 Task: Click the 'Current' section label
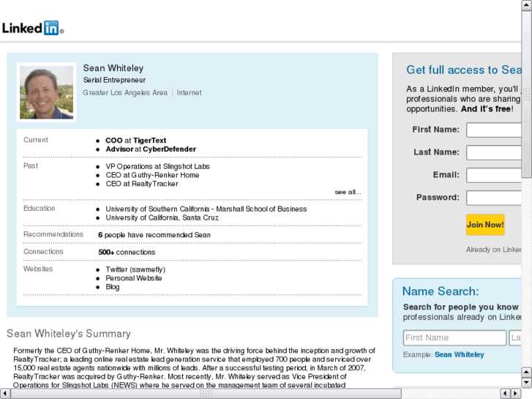tap(36, 140)
